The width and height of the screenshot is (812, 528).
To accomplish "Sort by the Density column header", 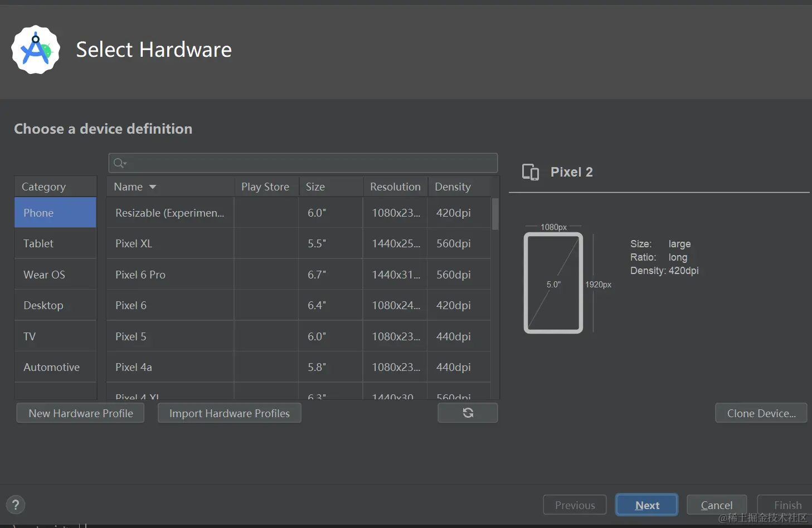I will click(x=453, y=187).
